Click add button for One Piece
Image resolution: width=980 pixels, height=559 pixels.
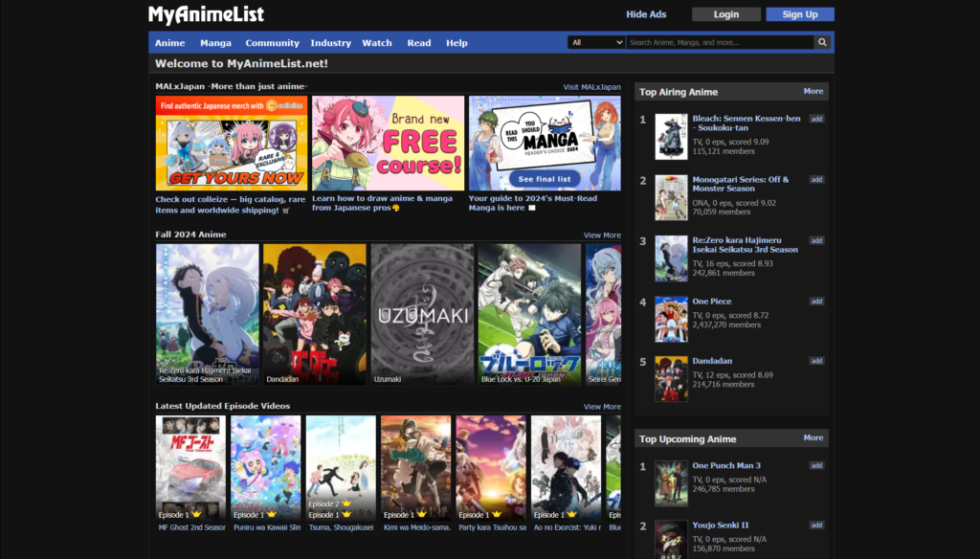coord(816,302)
